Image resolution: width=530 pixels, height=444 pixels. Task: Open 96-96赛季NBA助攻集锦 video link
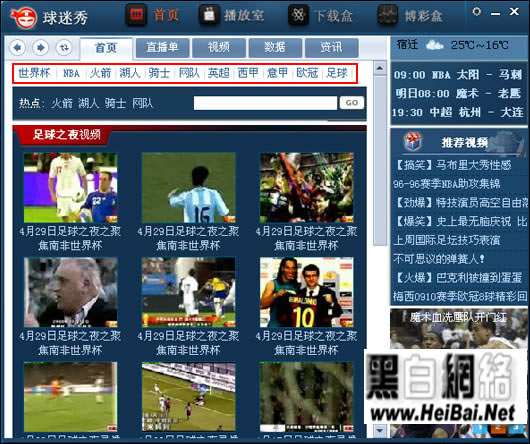pos(447,184)
